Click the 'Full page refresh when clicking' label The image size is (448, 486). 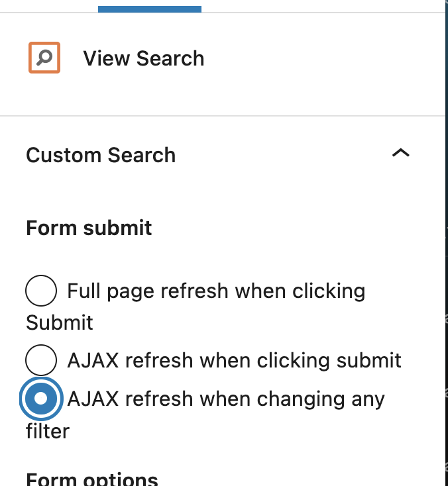[x=216, y=291]
